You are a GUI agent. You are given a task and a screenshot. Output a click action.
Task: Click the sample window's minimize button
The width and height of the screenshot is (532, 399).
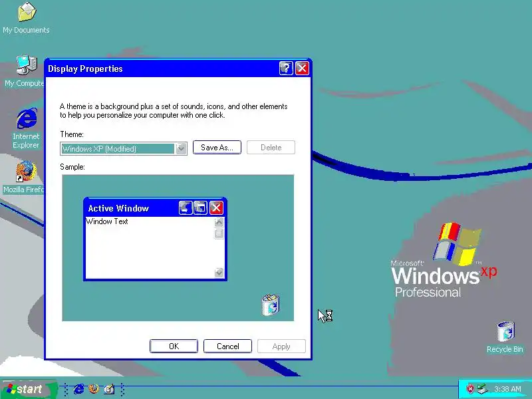[x=186, y=207]
